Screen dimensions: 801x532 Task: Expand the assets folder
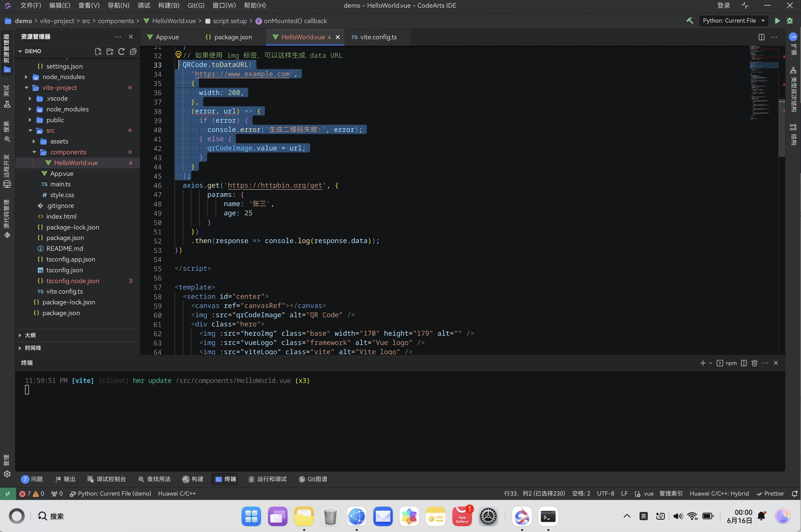[34, 142]
